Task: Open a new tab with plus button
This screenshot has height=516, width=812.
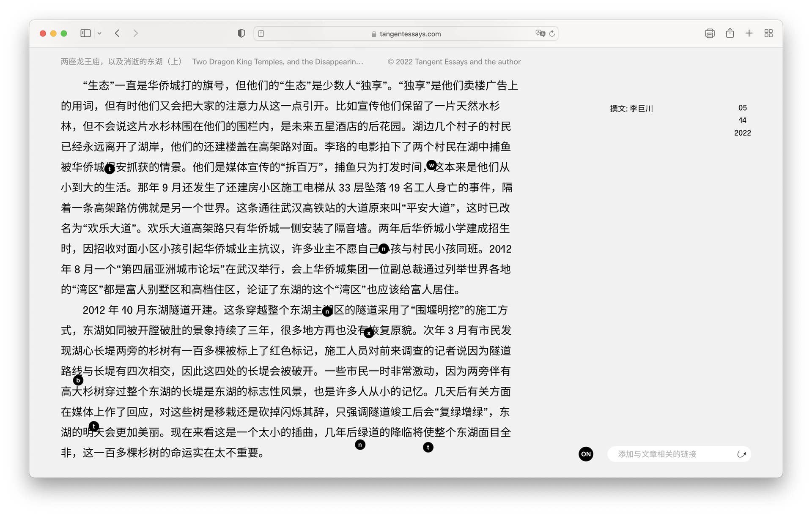Action: pyautogui.click(x=749, y=33)
